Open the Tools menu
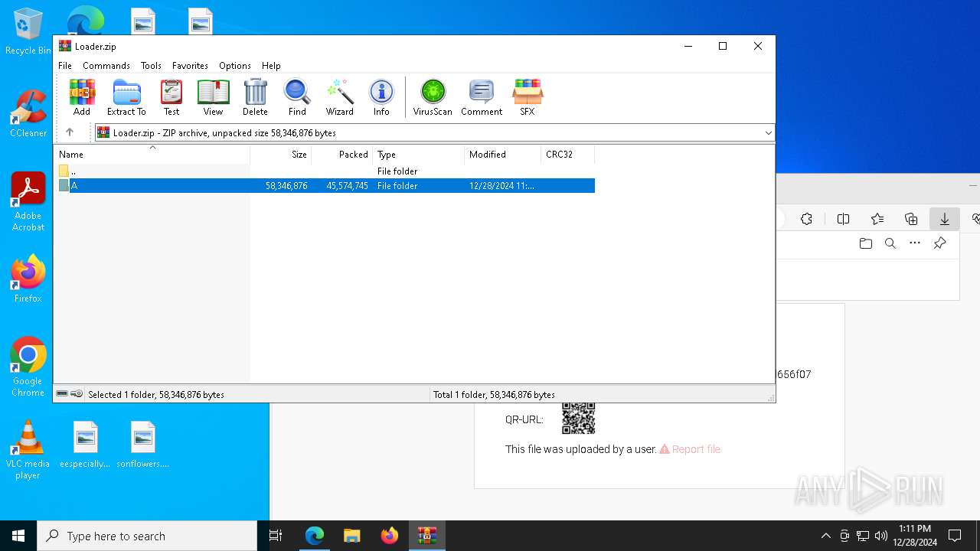This screenshot has height=551, width=980. click(x=151, y=66)
